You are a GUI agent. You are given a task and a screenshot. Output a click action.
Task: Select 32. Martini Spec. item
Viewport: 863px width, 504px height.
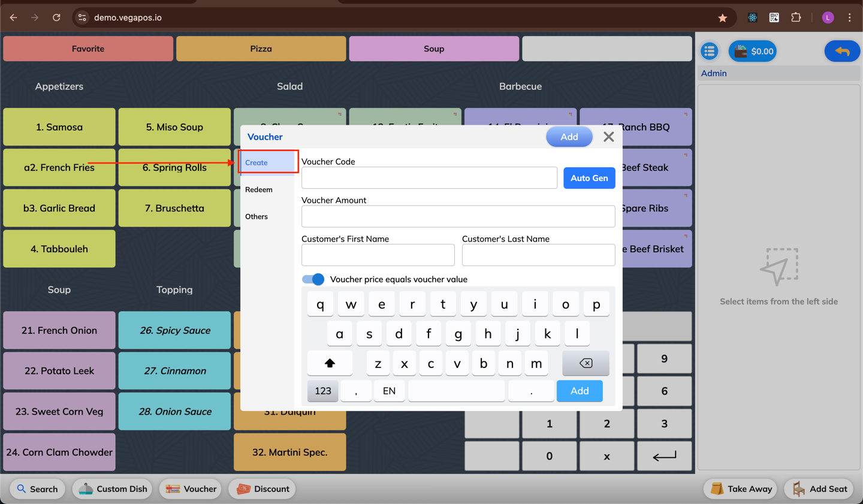coord(289,452)
